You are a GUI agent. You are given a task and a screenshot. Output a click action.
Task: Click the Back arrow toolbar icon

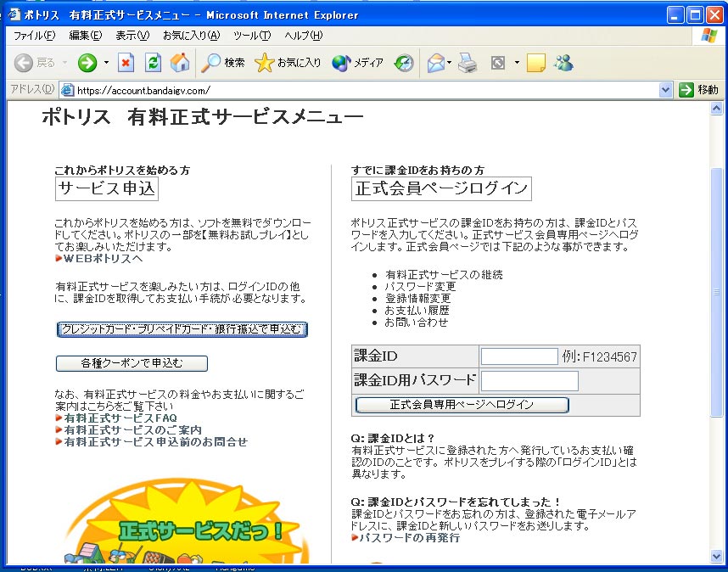[x=23, y=63]
